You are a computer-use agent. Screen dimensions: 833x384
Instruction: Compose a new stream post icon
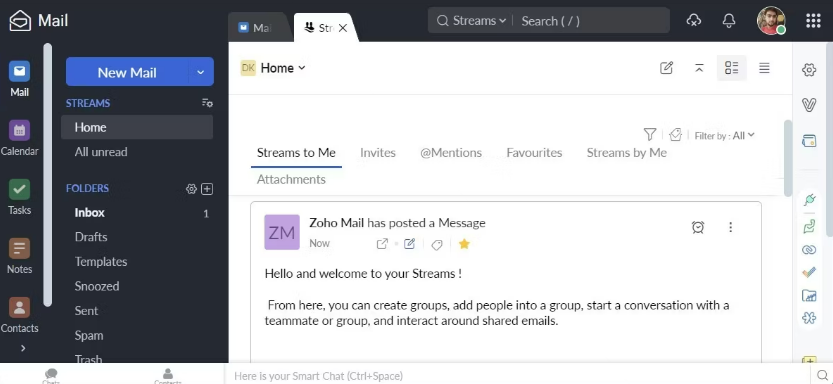pos(666,68)
